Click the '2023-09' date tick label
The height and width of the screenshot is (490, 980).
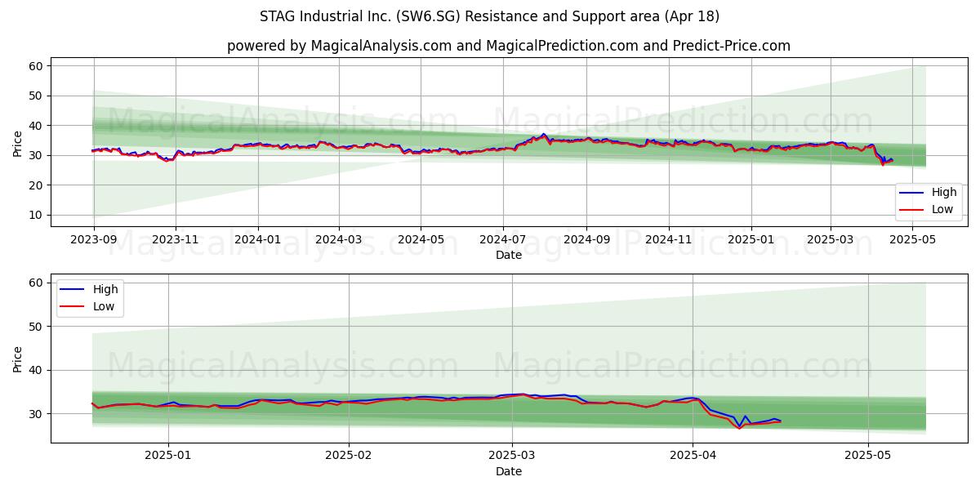(x=93, y=240)
